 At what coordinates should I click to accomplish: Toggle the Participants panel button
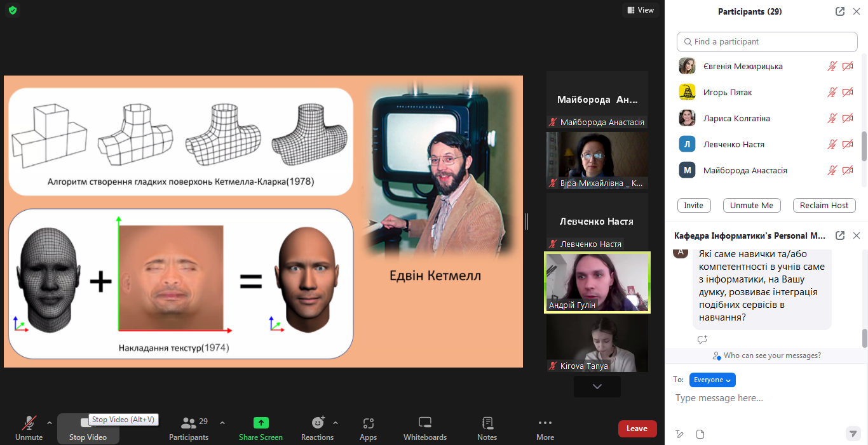click(189, 428)
